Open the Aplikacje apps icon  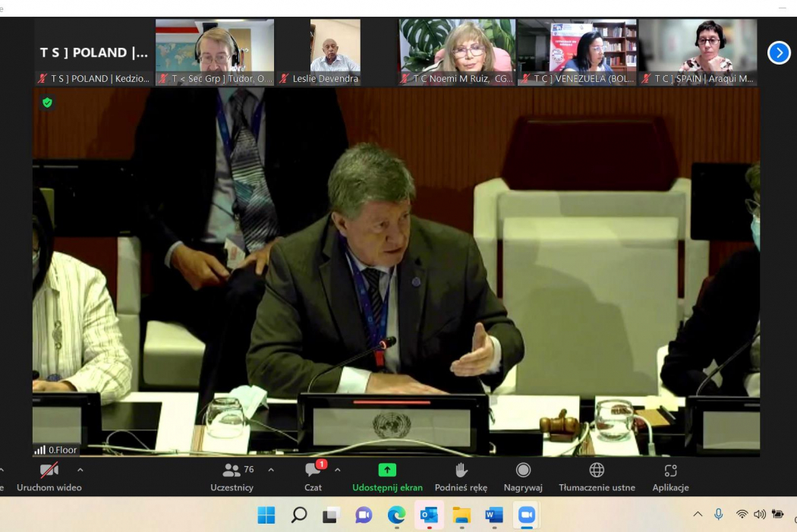pyautogui.click(x=670, y=477)
